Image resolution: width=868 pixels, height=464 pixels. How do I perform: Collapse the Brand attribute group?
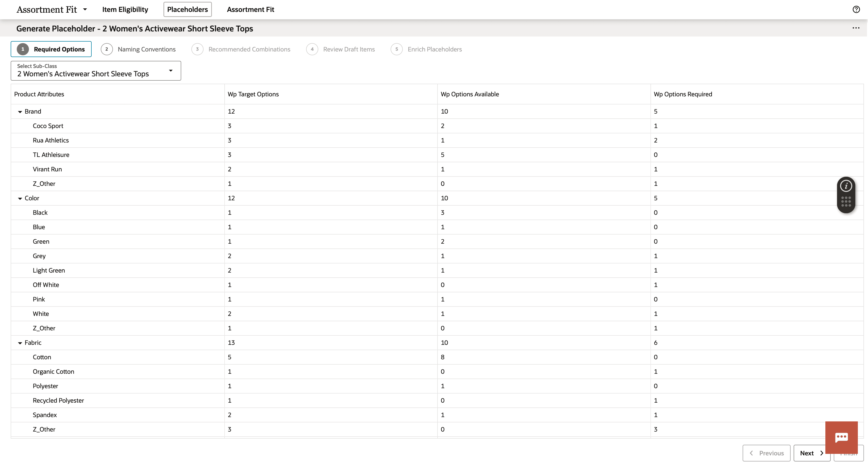click(x=20, y=112)
